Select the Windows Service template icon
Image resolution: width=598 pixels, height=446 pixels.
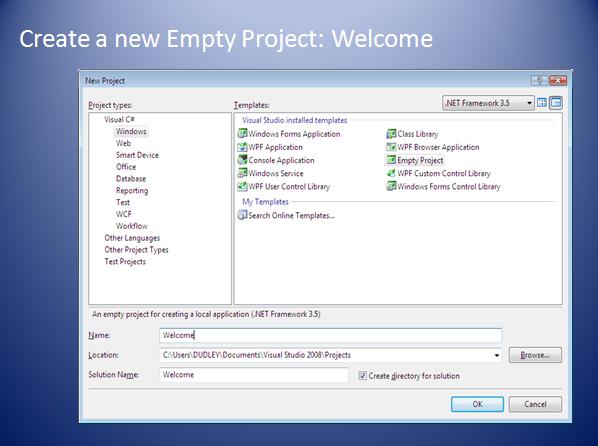pyautogui.click(x=242, y=173)
